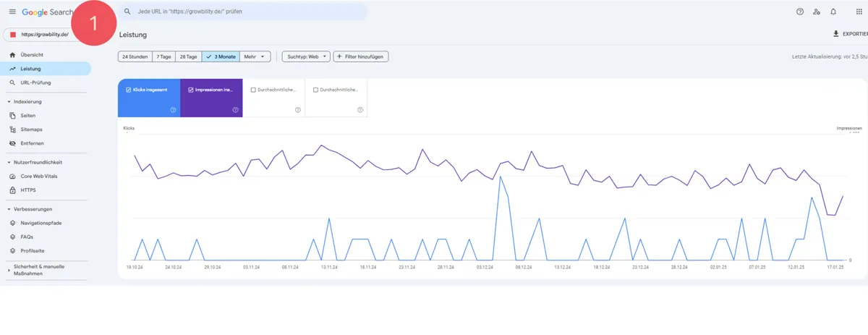868x335 pixels.
Task: Click the Leistung trend arrow icon
Action: pyautogui.click(x=12, y=69)
